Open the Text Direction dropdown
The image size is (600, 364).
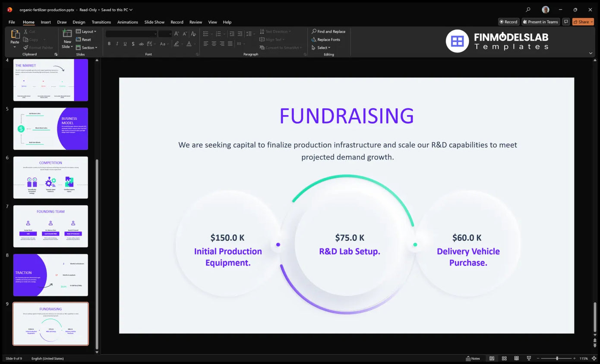coord(275,31)
